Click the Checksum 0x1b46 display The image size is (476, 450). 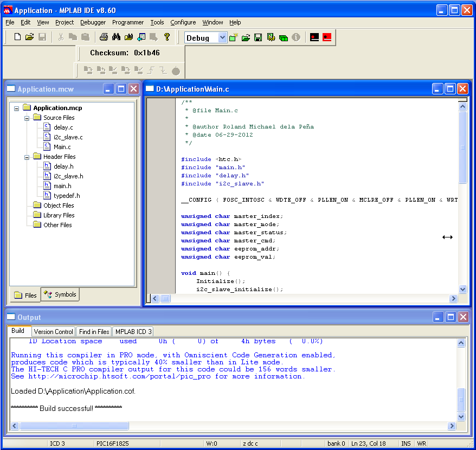pos(125,53)
